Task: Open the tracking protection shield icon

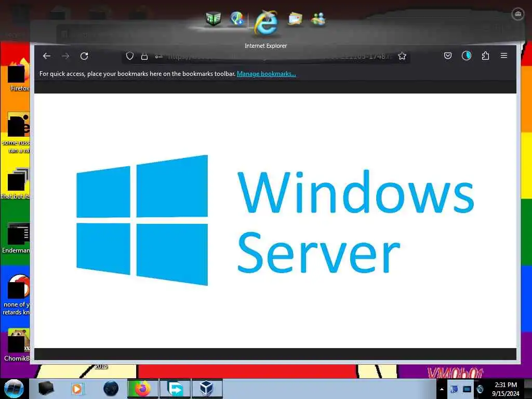Action: pos(129,56)
